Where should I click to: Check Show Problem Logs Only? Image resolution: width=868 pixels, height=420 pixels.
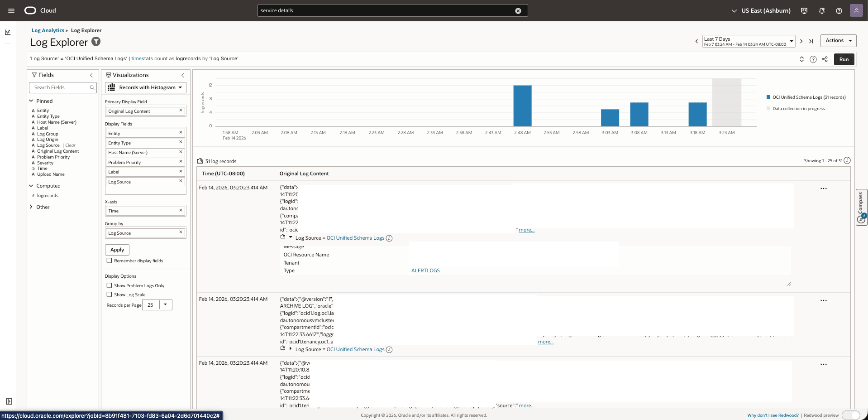[x=109, y=285]
